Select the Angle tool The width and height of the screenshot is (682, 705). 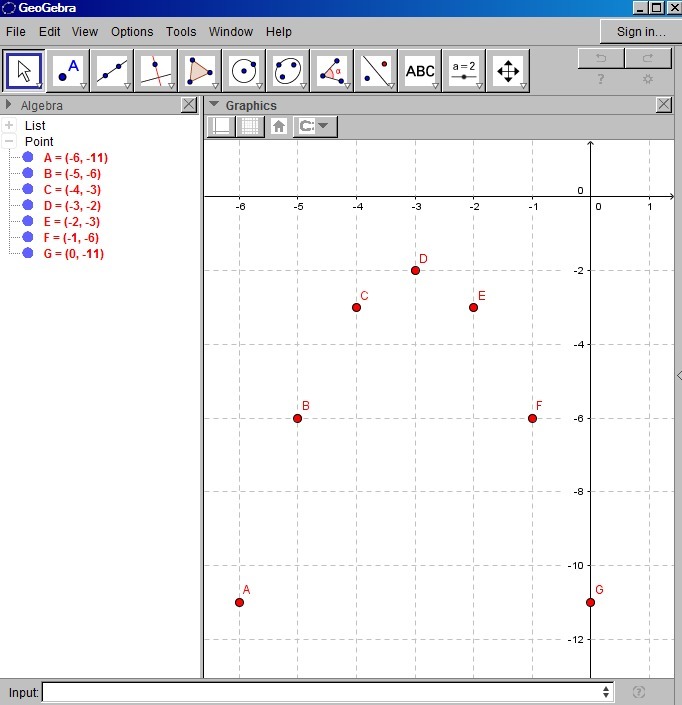[332, 71]
